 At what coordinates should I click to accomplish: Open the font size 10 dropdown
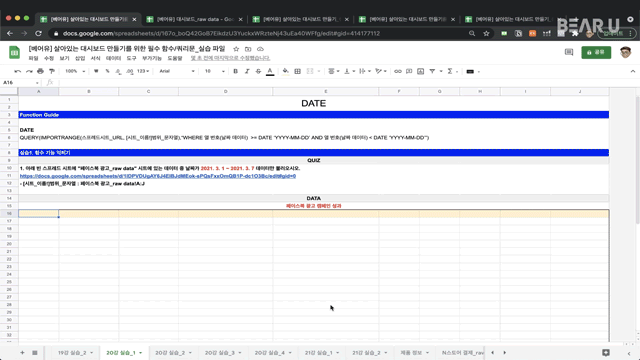pyautogui.click(x=215, y=71)
